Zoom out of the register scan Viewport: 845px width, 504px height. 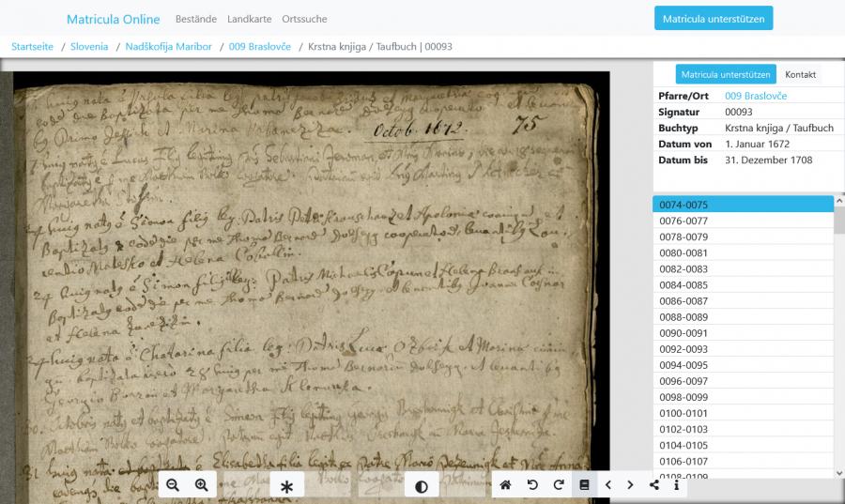tap(173, 485)
